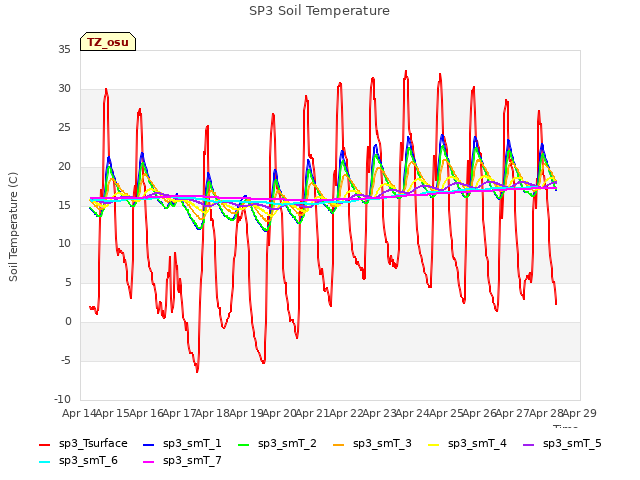640x480 pixels.
Task: Click the Apr 14 x-axis tick label
Action: pyautogui.click(x=79, y=413)
